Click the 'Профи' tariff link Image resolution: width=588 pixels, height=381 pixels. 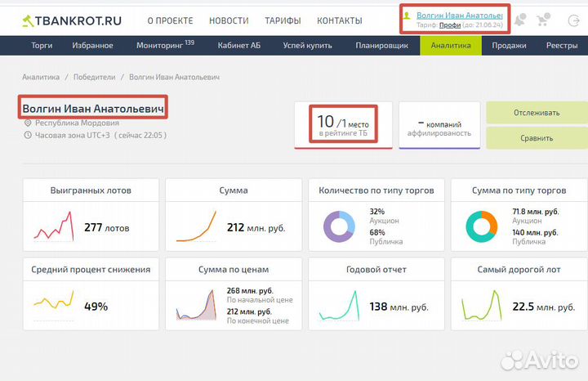pyautogui.click(x=450, y=25)
